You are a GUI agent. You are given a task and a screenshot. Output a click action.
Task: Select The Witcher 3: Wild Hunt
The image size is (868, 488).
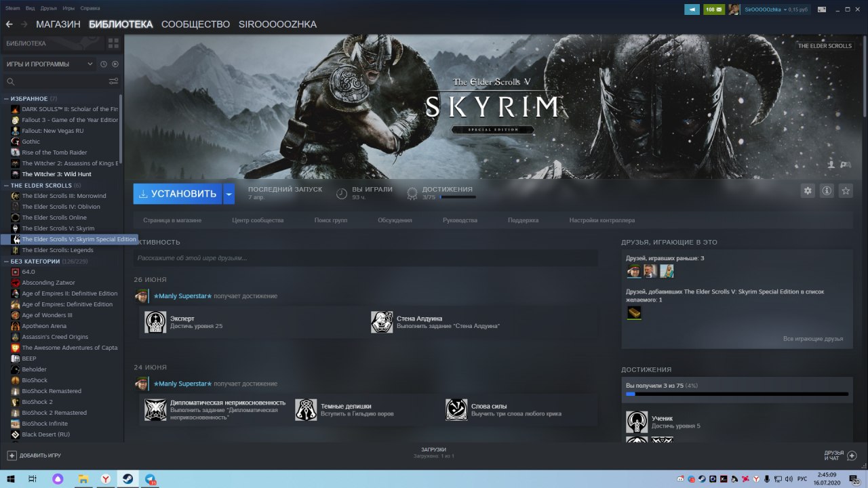(56, 174)
